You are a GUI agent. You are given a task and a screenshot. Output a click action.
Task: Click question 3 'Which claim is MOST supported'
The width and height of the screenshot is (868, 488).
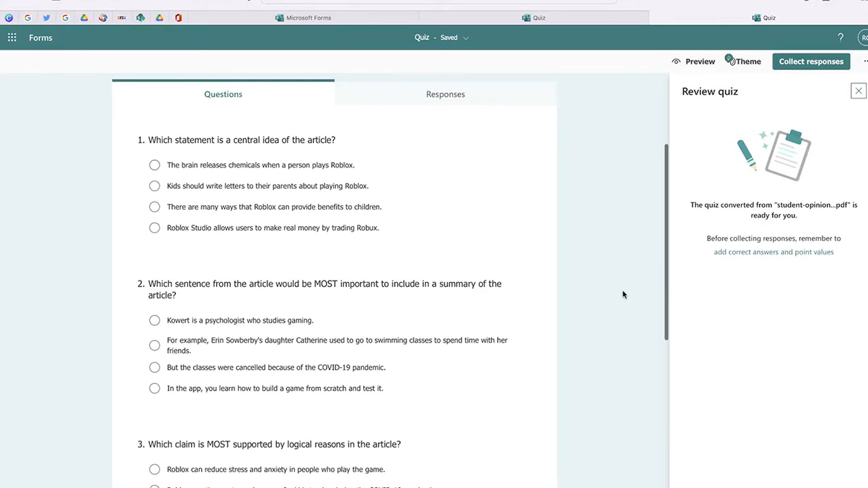point(274,444)
